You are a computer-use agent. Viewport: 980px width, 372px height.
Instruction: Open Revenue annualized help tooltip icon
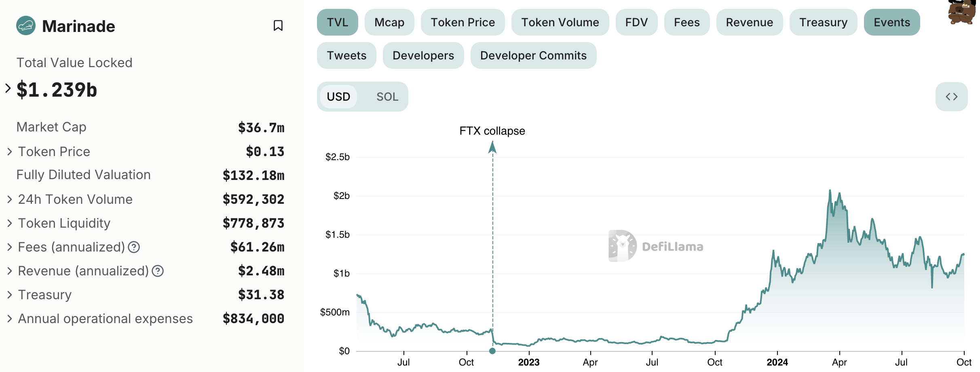click(x=158, y=271)
